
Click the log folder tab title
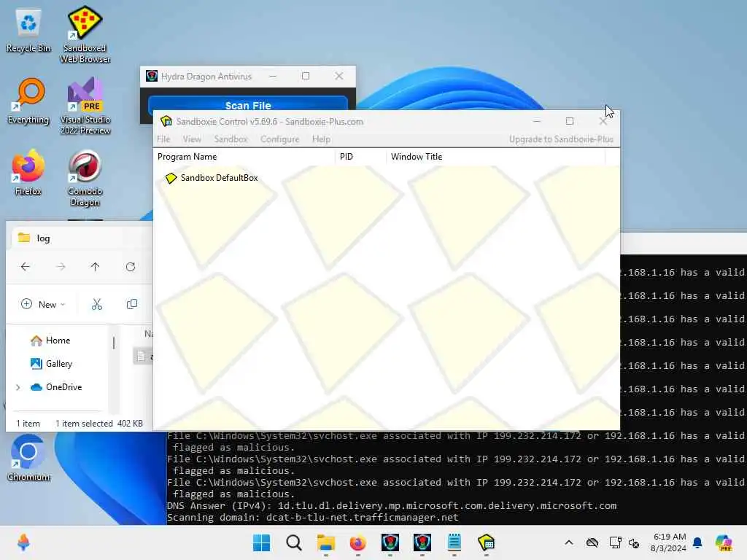click(x=43, y=238)
